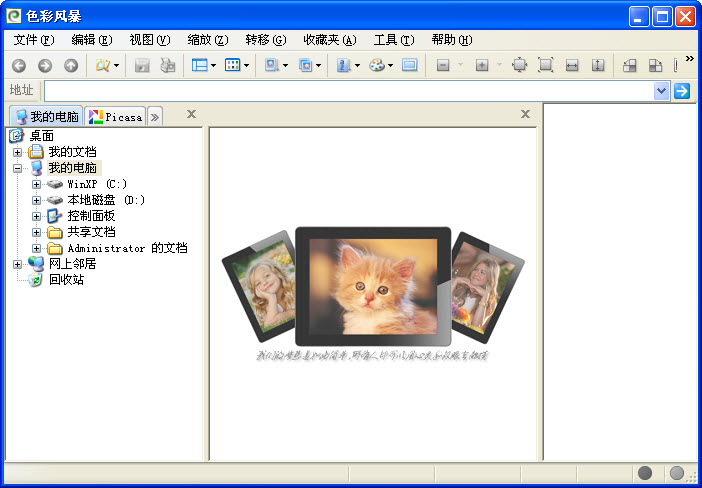The width and height of the screenshot is (702, 488).
Task: Click the actual size frame icon
Action: point(545,65)
